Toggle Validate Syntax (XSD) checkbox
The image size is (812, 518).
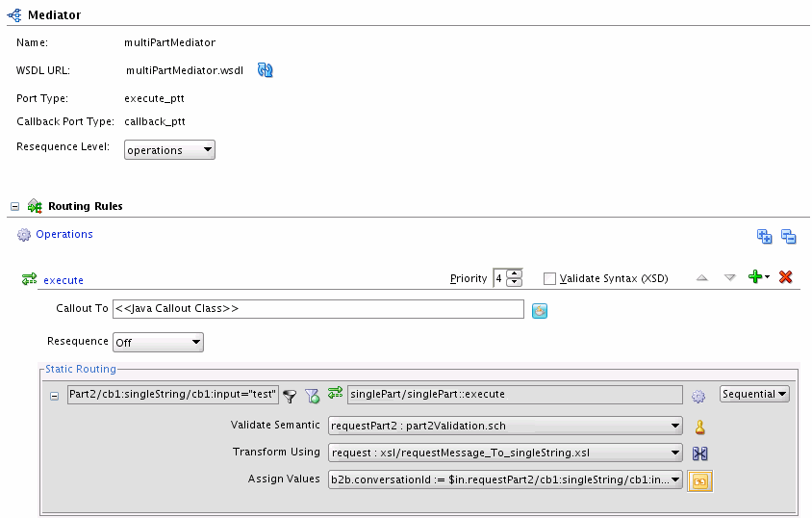(x=549, y=278)
